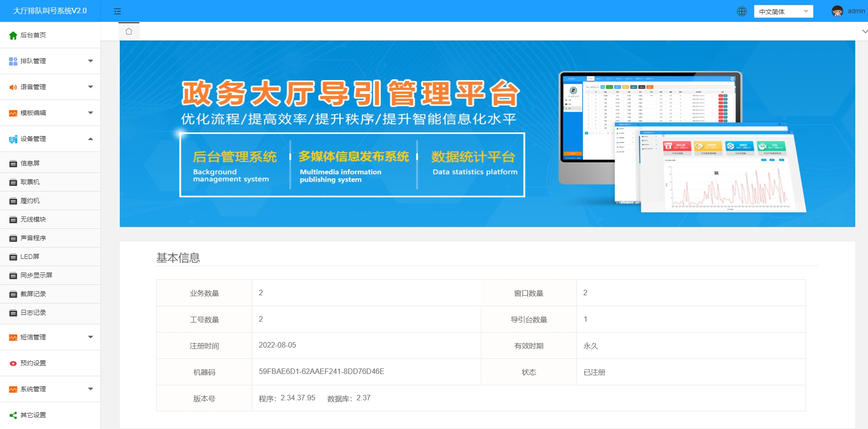Click the tab bar chevron at right
This screenshot has width=868, height=429.
click(864, 31)
